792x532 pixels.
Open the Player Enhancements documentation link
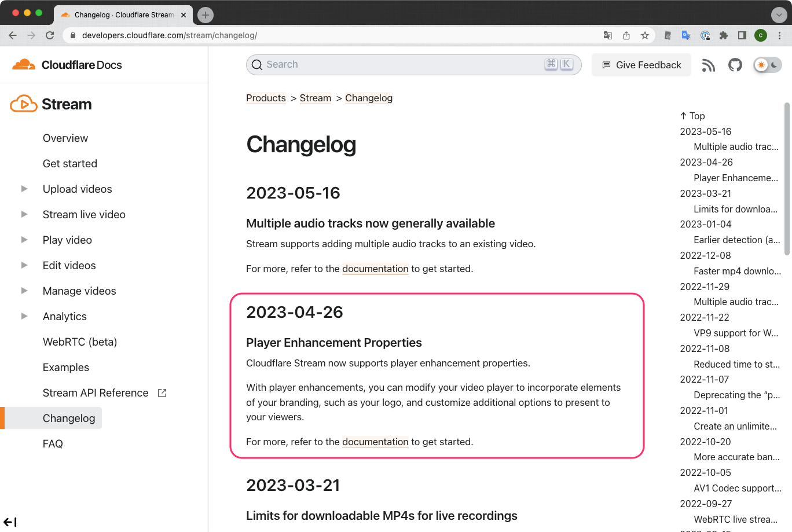pos(375,442)
